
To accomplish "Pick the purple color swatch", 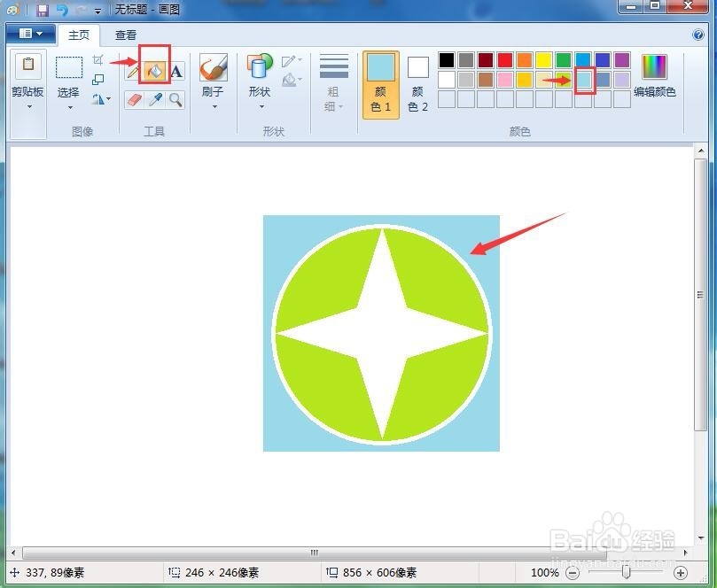I will click(622, 60).
